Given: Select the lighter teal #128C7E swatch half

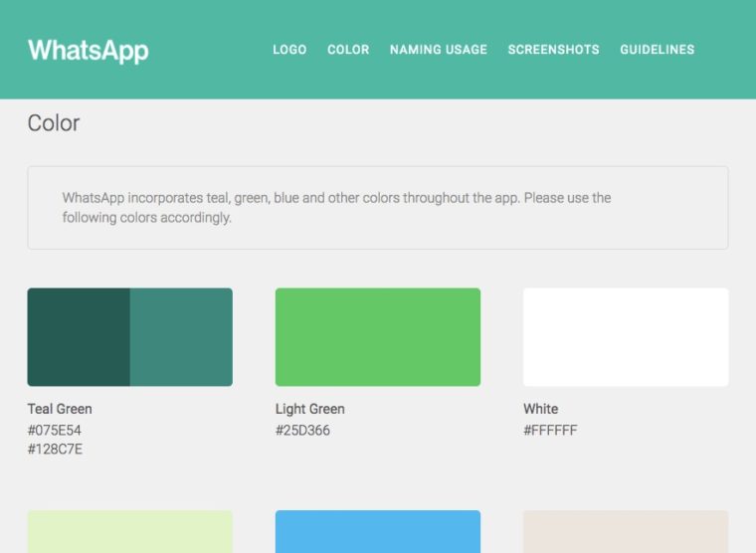Looking at the screenshot, I should point(181,337).
